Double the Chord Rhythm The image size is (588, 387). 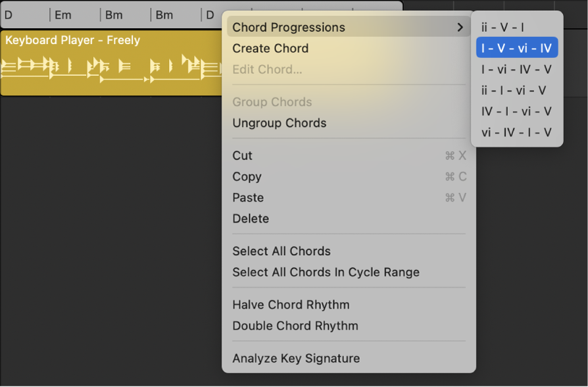click(295, 326)
